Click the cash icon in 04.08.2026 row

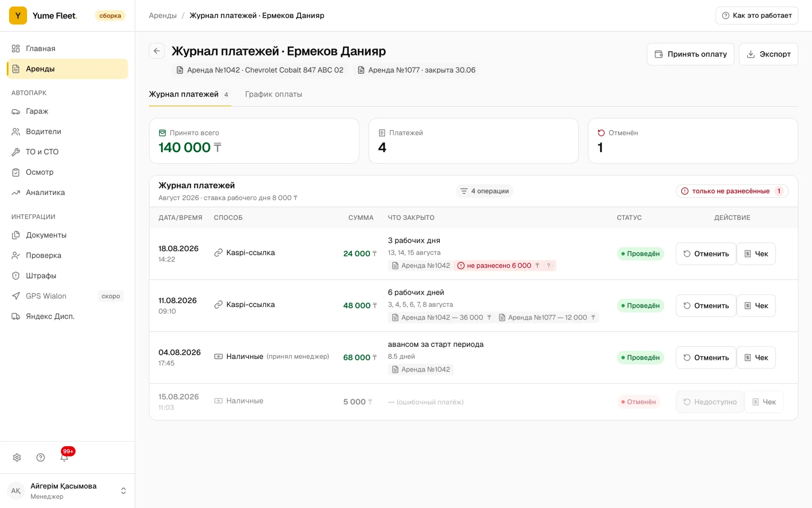tap(218, 357)
